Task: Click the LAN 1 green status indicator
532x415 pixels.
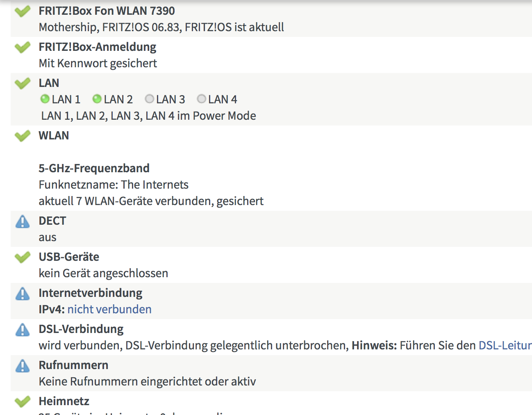Action: click(45, 99)
